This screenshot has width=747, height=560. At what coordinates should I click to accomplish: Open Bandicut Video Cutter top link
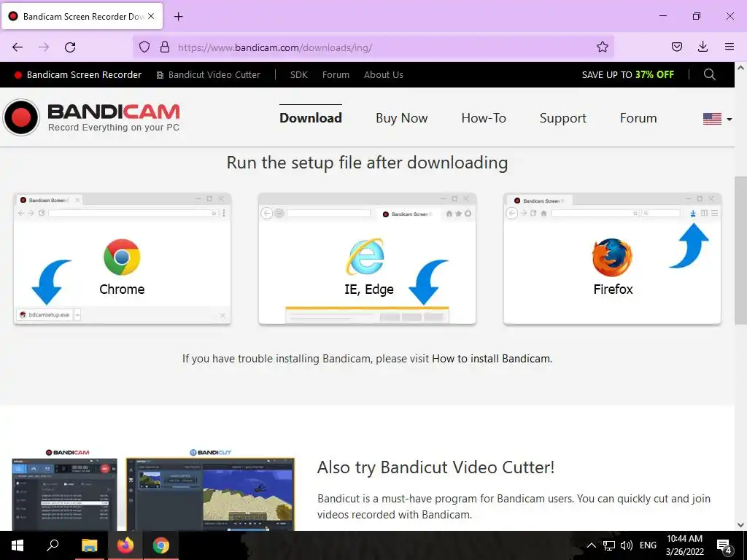[209, 75]
